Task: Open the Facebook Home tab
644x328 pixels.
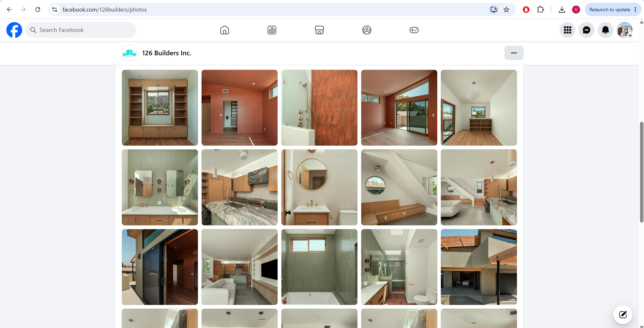Action: point(225,30)
